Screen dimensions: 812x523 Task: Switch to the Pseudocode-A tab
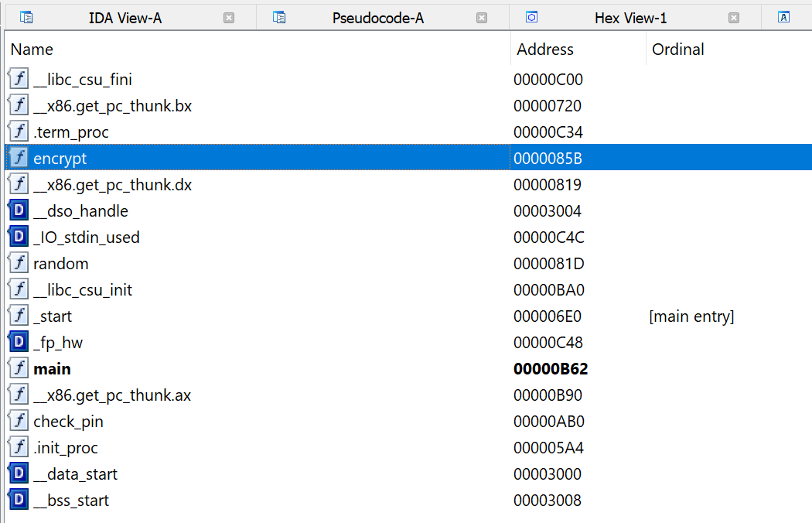[x=377, y=18]
